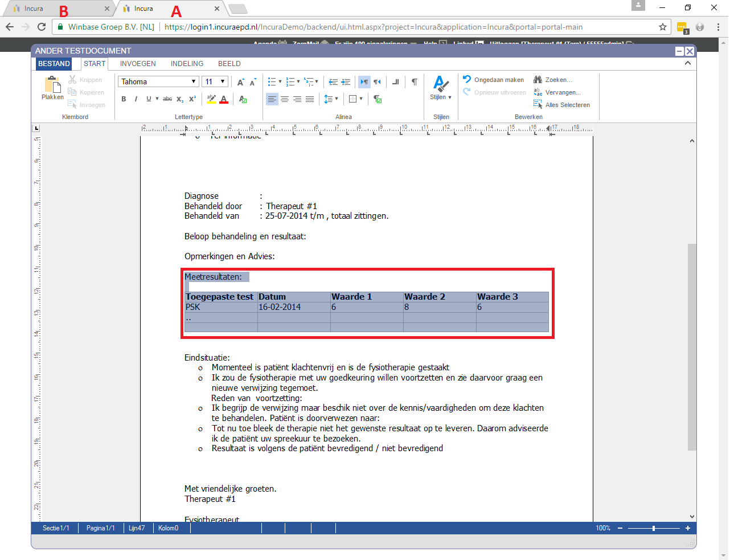Screen dimensions: 730x560
Task: Click the zoom slider handle
Action: click(x=654, y=528)
